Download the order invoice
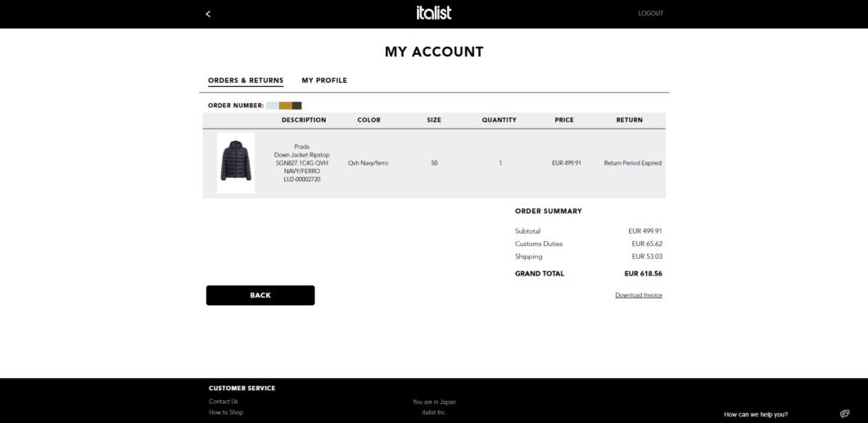This screenshot has width=868, height=423. 638,295
